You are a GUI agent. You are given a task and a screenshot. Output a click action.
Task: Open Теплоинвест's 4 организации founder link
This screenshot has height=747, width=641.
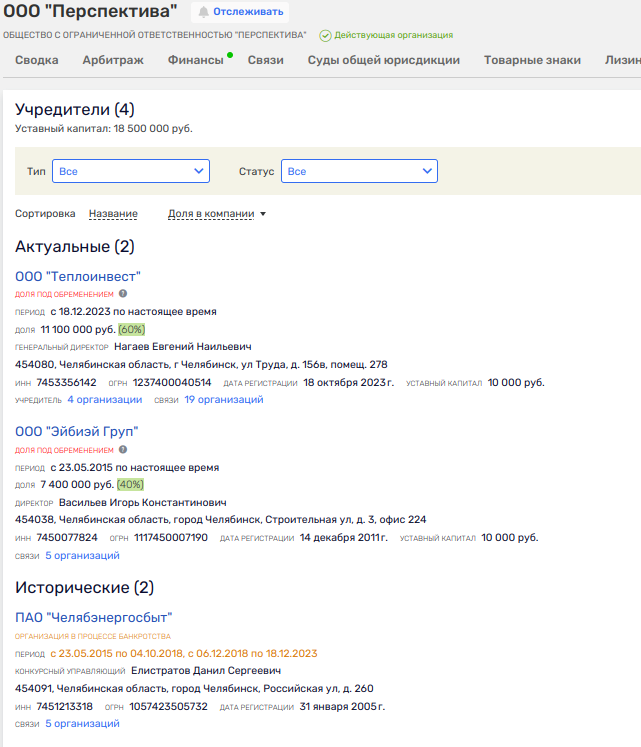(x=104, y=400)
